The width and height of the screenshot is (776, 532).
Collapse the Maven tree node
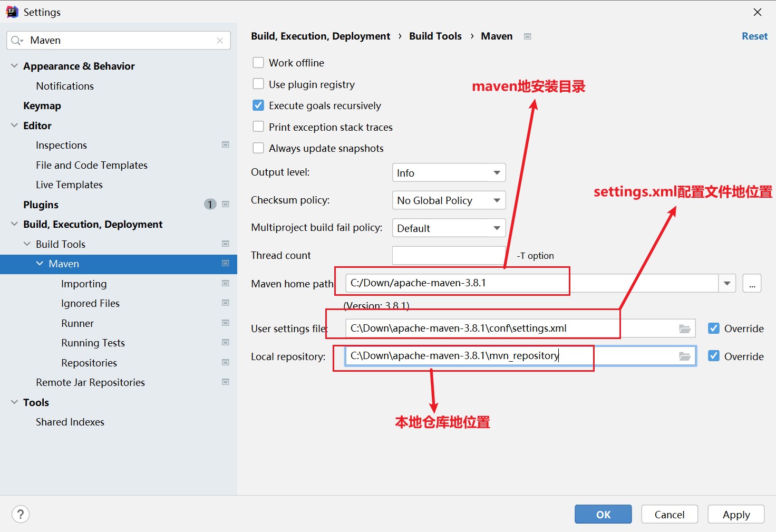[x=40, y=263]
